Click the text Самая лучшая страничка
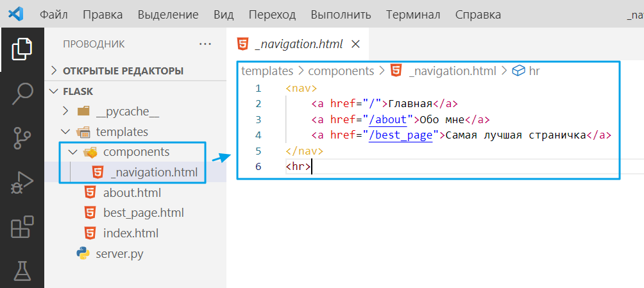The height and width of the screenshot is (288, 644). click(516, 135)
